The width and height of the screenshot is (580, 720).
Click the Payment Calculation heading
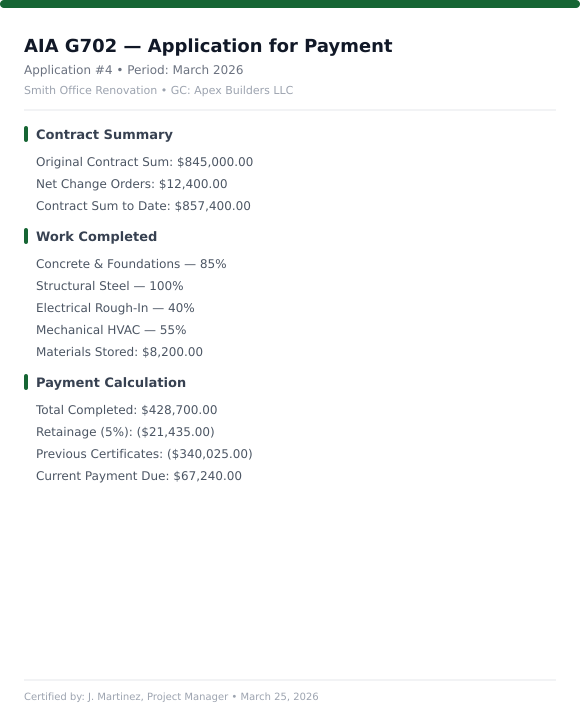click(111, 382)
